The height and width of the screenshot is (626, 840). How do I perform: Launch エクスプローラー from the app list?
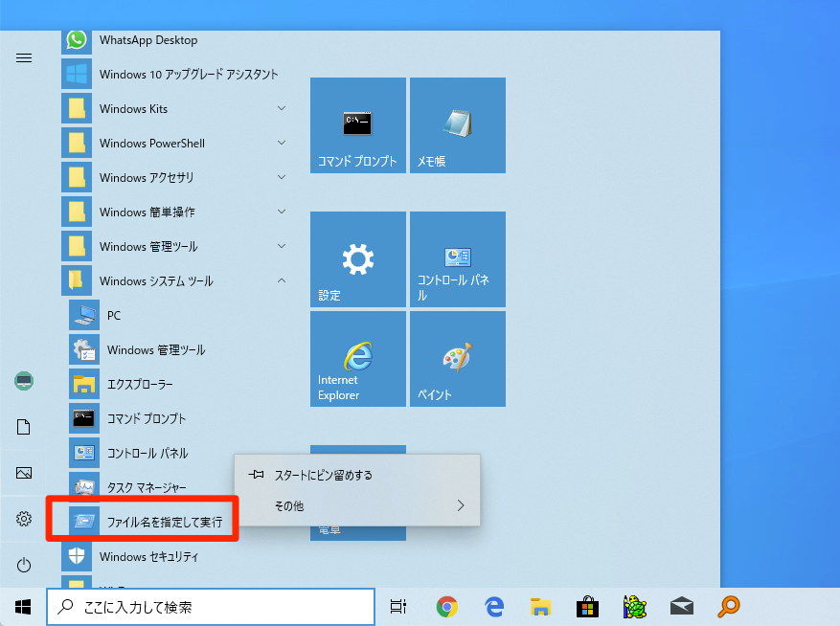(x=179, y=384)
